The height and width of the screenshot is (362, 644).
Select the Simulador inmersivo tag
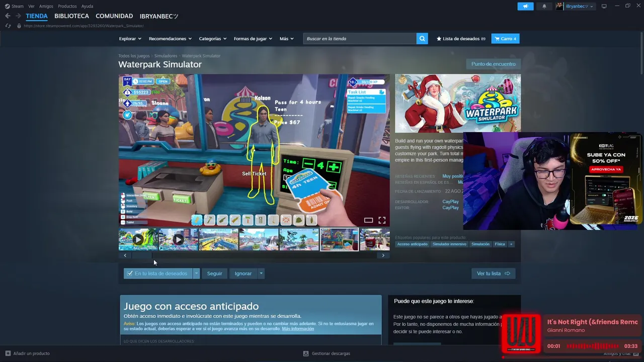(x=449, y=244)
